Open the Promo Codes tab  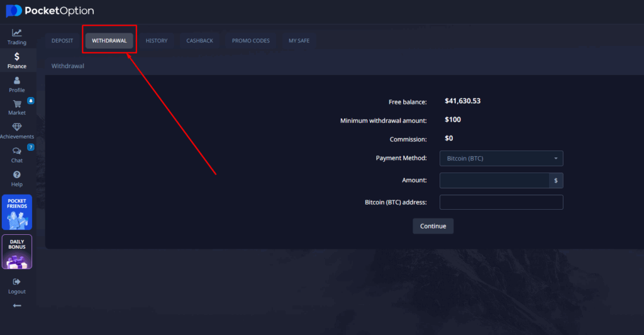[250, 41]
